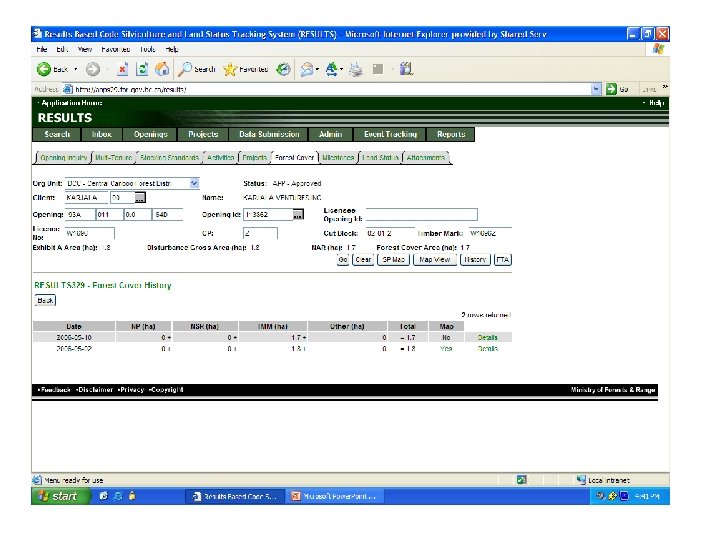The image size is (720, 540).
Task: Click the Clear button
Action: pos(363,260)
